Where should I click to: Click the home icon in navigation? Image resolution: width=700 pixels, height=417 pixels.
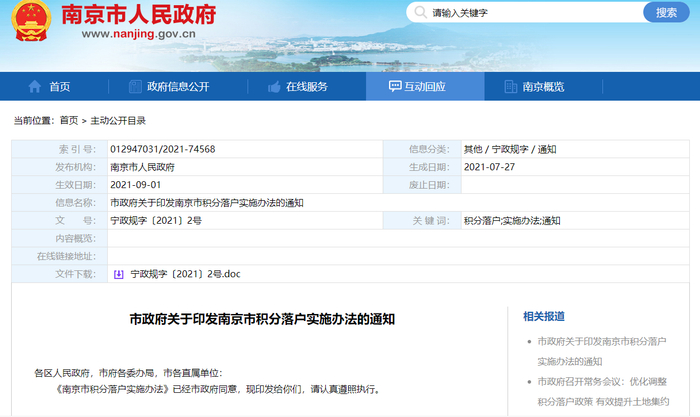(x=35, y=87)
